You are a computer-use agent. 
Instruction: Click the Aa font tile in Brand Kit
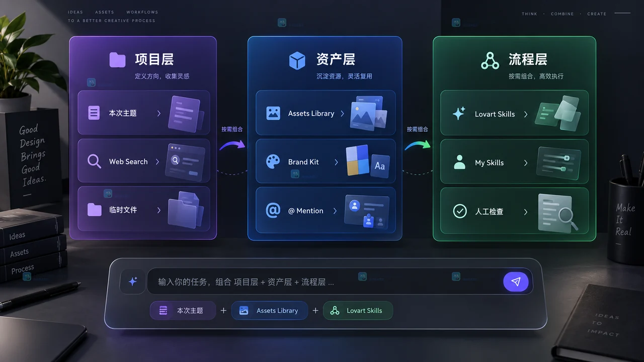tap(380, 165)
